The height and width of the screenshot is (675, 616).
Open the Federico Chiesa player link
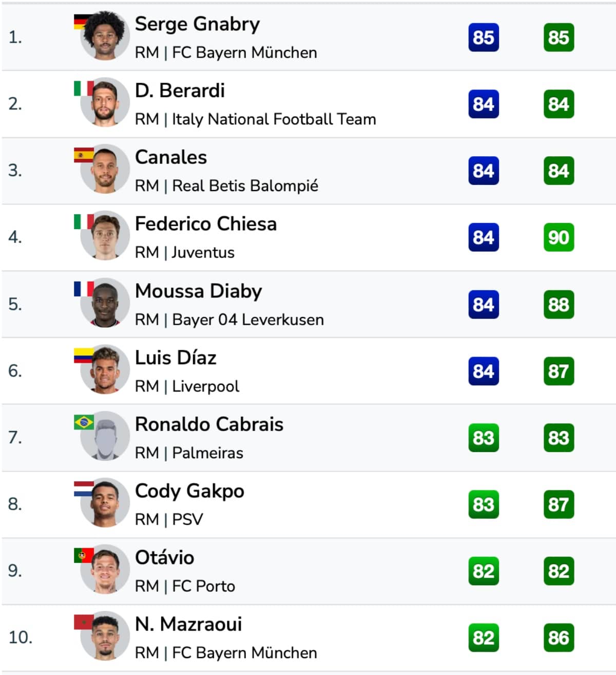206,224
